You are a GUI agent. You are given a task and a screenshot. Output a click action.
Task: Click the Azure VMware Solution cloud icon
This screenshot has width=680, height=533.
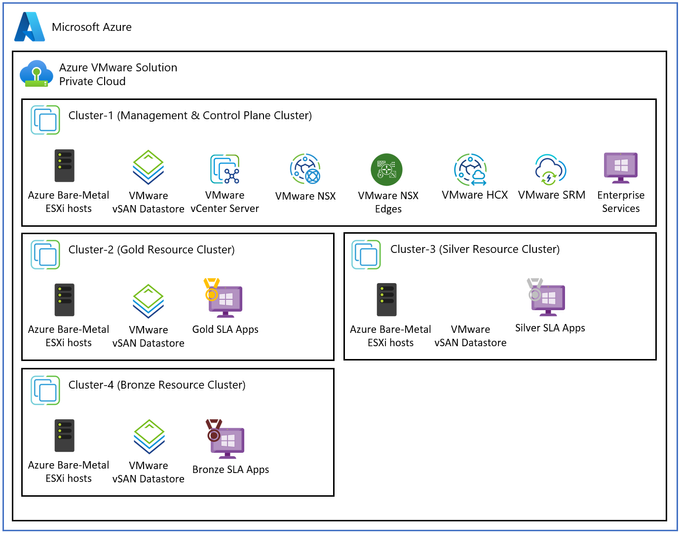click(36, 74)
